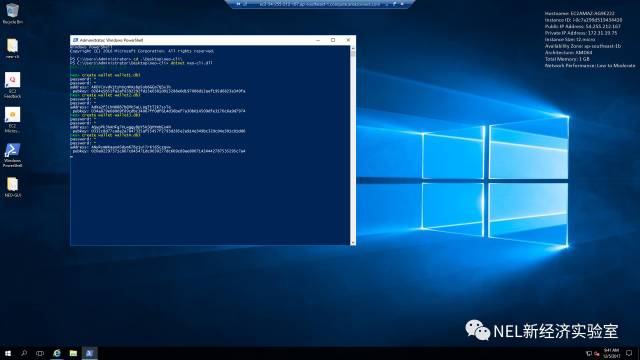The width and height of the screenshot is (640, 360).
Task: Open the EC2 Microsoft shortcut on the desktop
Action: coord(12,120)
